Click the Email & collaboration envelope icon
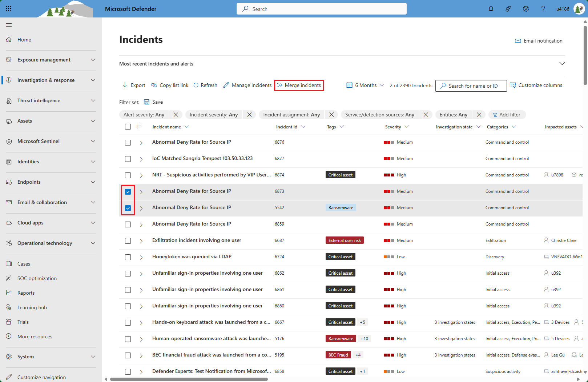 click(9, 202)
